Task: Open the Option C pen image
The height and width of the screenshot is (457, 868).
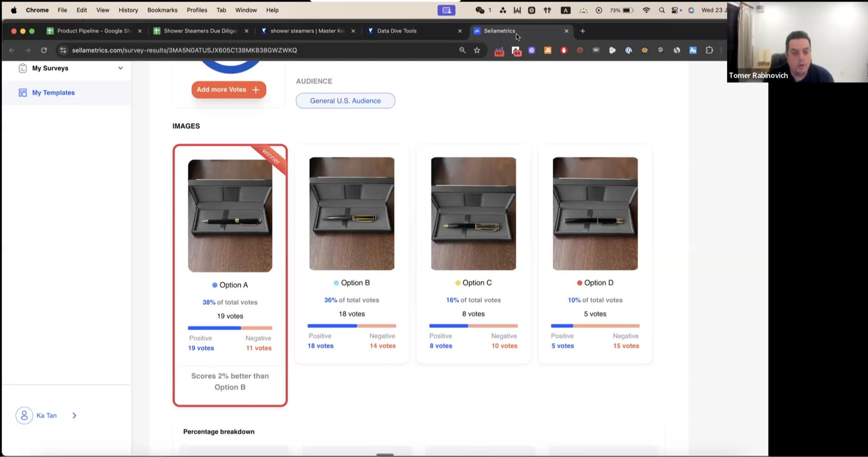Action: [x=473, y=214]
